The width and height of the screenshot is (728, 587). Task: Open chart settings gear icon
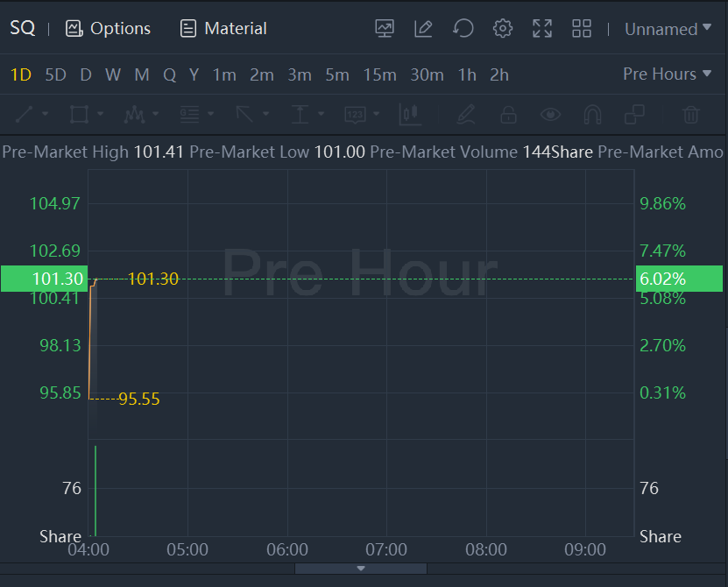pyautogui.click(x=503, y=29)
